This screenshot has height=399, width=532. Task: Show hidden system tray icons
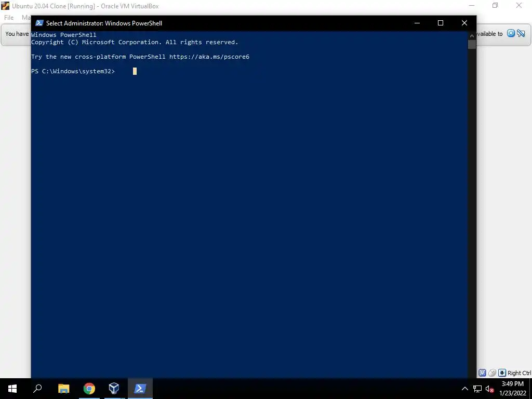pyautogui.click(x=465, y=389)
